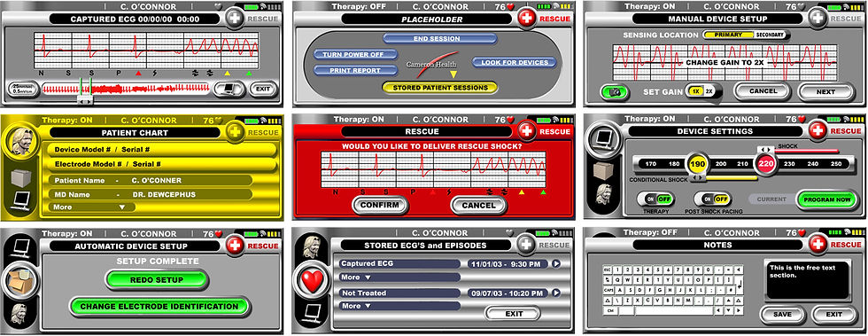Click the red Rescue cross in Placeholder panel
Viewport: 868px width, 336px height.
coord(526,19)
